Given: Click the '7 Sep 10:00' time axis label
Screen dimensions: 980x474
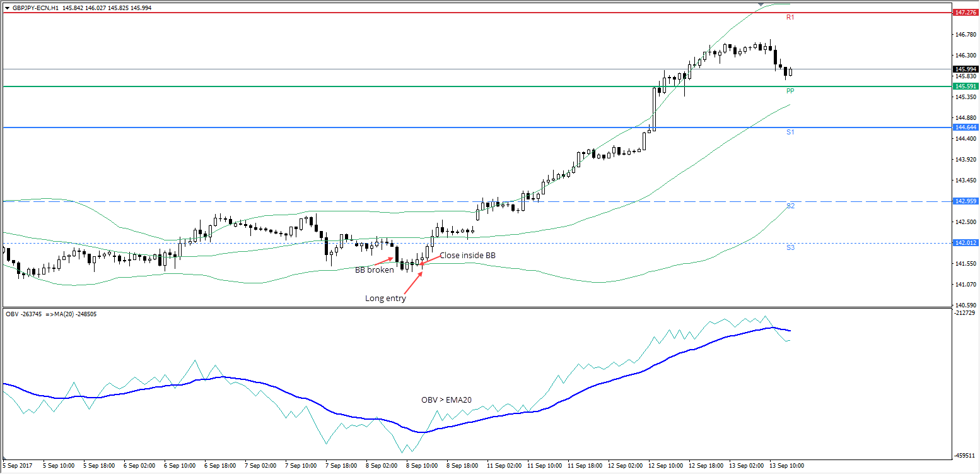Looking at the screenshot, I should pyautogui.click(x=301, y=466).
